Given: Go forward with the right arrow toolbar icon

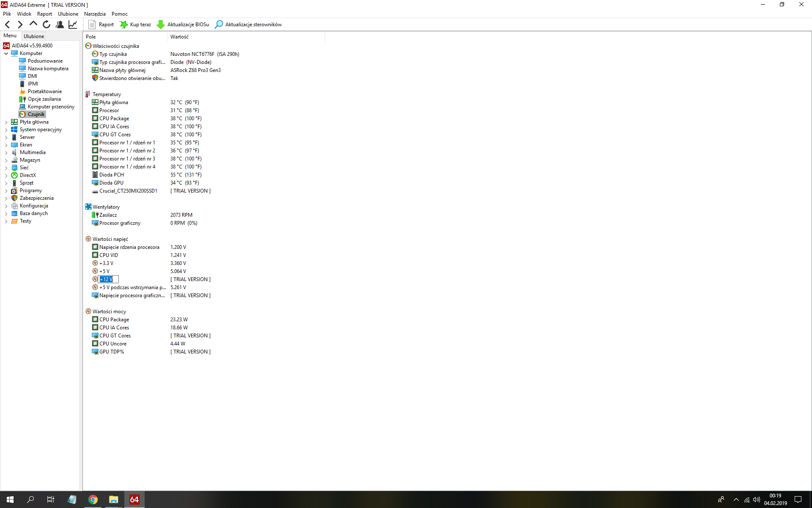Looking at the screenshot, I should click(x=20, y=25).
